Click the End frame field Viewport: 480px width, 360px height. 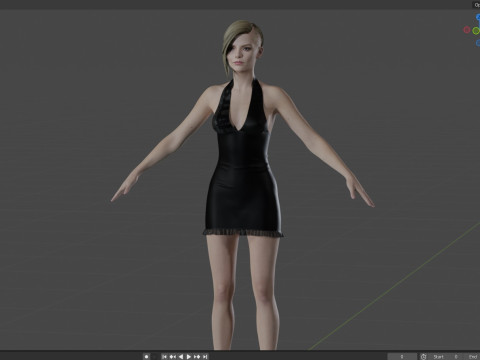pos(472,357)
